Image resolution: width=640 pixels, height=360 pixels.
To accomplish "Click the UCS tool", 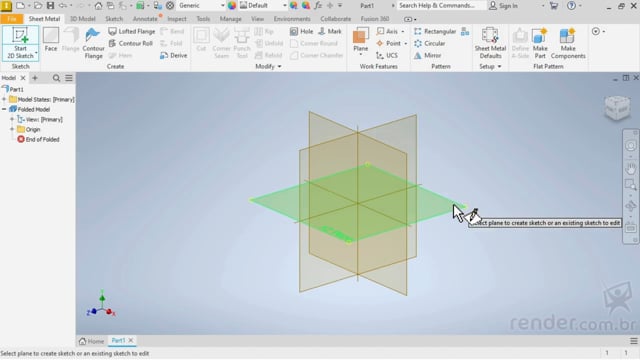I will 387,55.
